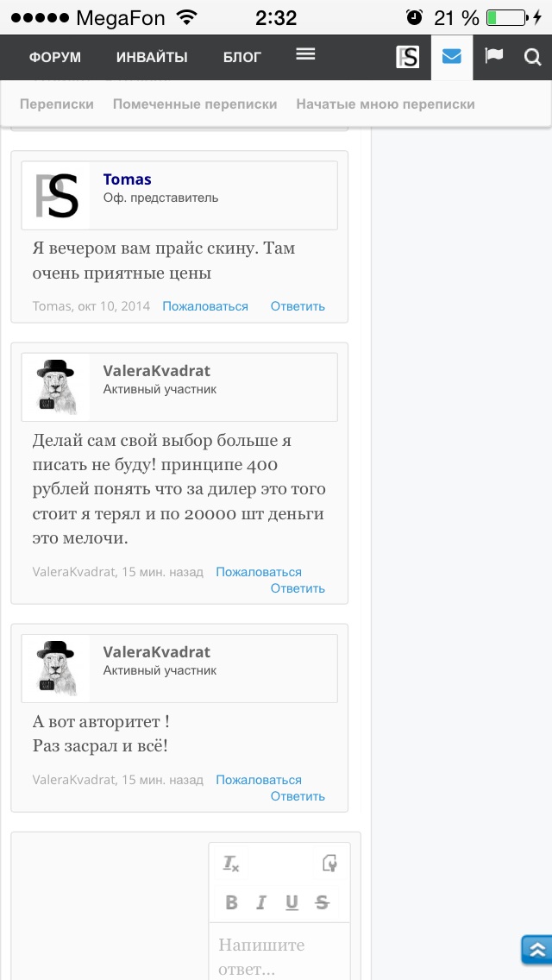Open the ИНВАЙТЫ navigation item
The image size is (552, 980).
click(x=152, y=58)
